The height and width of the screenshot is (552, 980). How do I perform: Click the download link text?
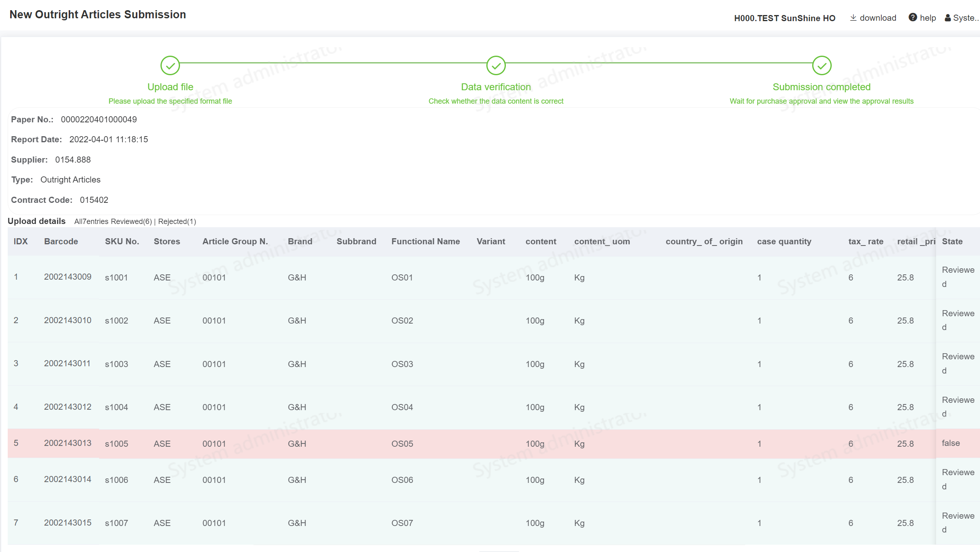point(878,18)
